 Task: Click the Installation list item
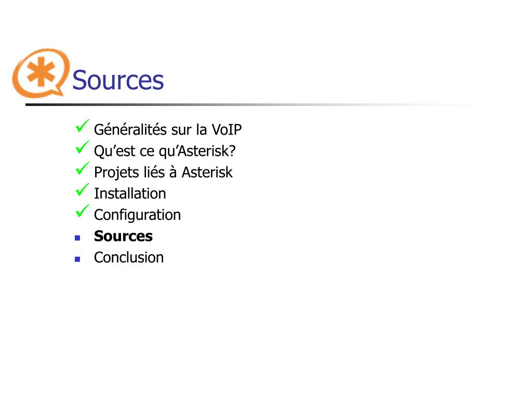coord(130,193)
